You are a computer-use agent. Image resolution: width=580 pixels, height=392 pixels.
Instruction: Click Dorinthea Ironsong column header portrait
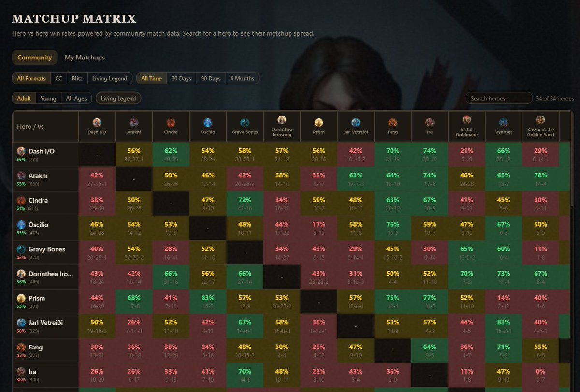282,119
